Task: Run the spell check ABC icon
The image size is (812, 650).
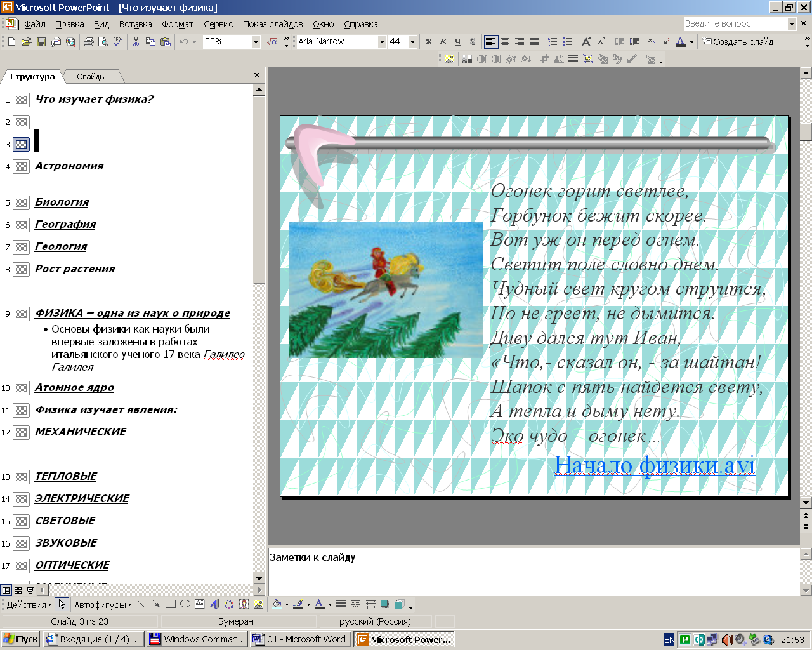Action: click(117, 42)
